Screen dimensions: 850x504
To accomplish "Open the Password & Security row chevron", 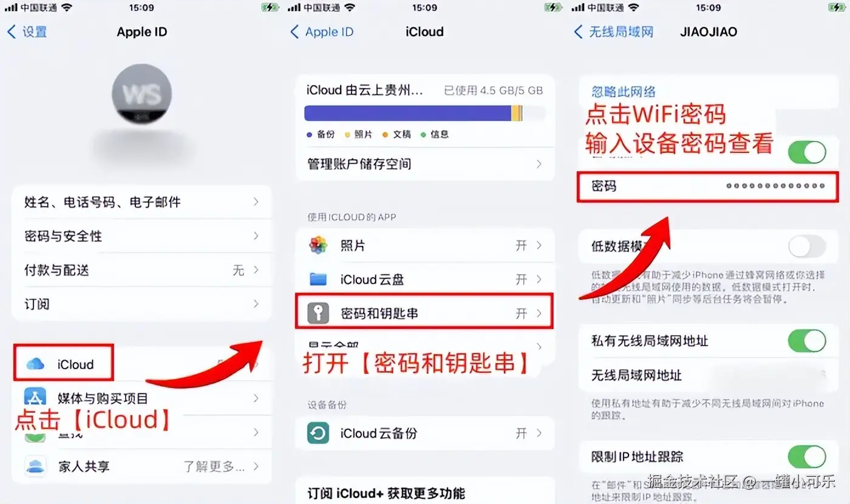I will coord(256,236).
